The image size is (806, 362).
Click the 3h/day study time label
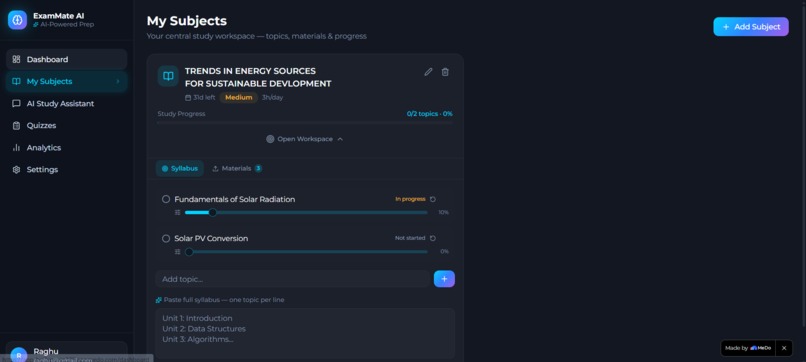pos(272,98)
